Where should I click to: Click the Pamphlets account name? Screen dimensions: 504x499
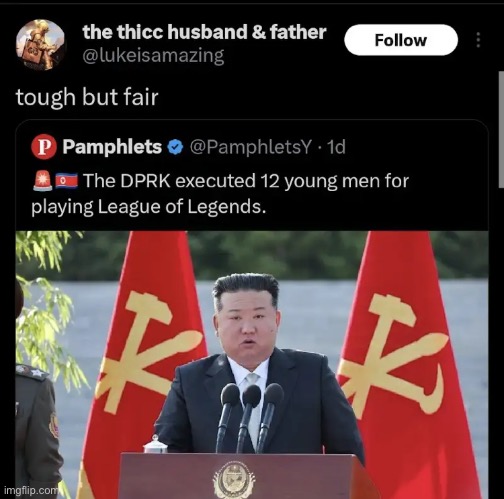(x=112, y=147)
